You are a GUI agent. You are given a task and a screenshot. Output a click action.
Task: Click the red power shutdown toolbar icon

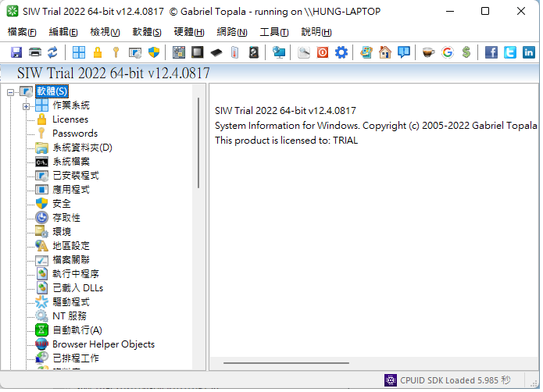[323, 52]
